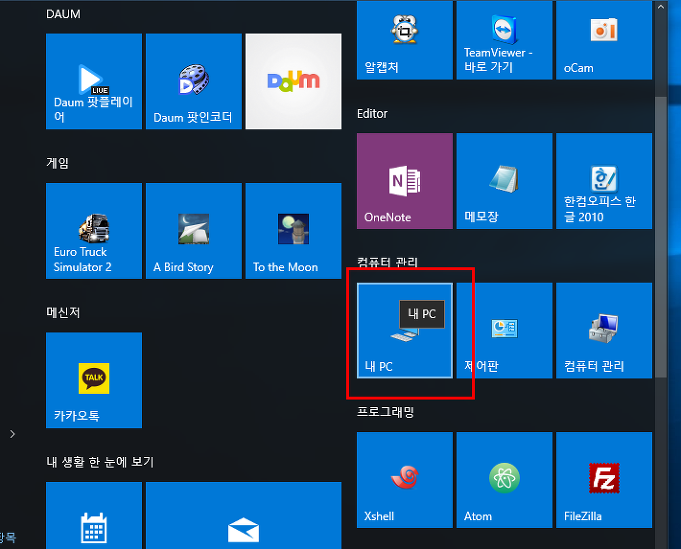The height and width of the screenshot is (549, 681).
Task: Open the white Daum logo tile
Action: point(294,81)
